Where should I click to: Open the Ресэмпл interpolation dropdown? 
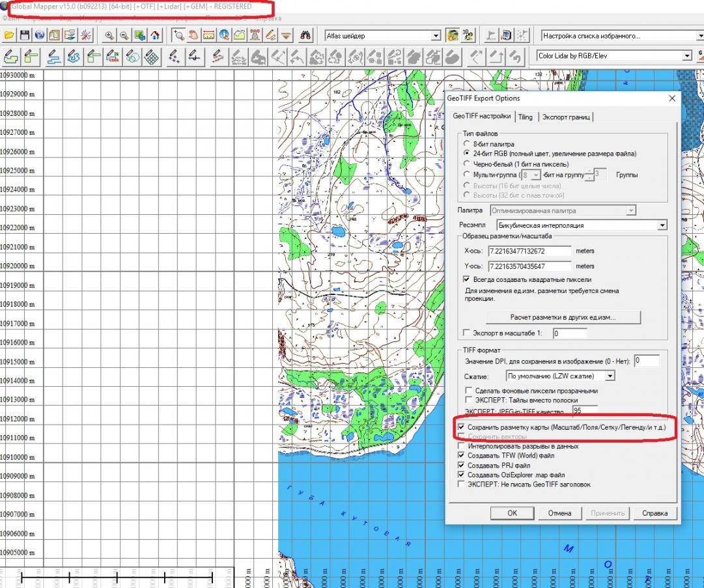(x=662, y=225)
